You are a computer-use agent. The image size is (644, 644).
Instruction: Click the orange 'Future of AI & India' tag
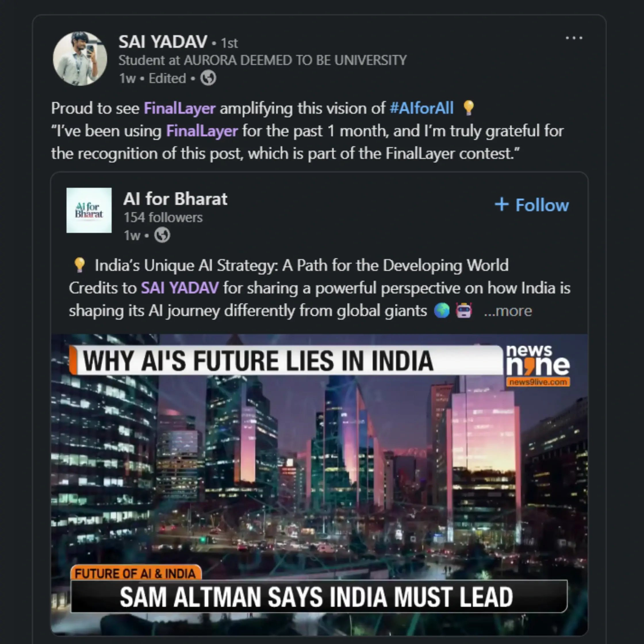click(136, 573)
